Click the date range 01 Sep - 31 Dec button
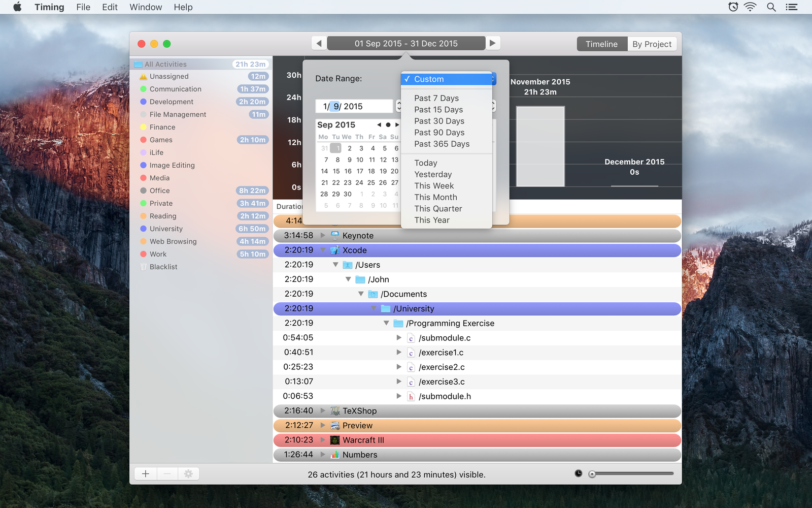Viewport: 812px width, 508px height. (406, 44)
